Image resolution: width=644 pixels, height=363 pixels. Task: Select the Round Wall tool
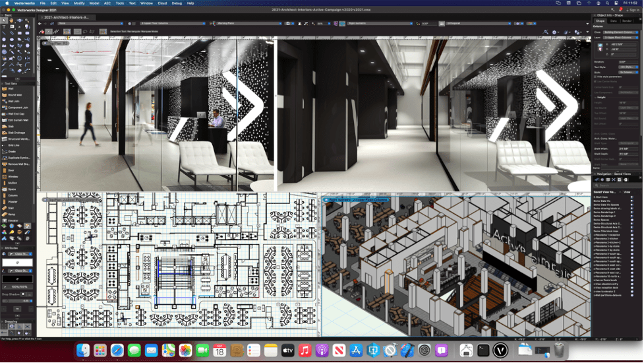pos(15,95)
